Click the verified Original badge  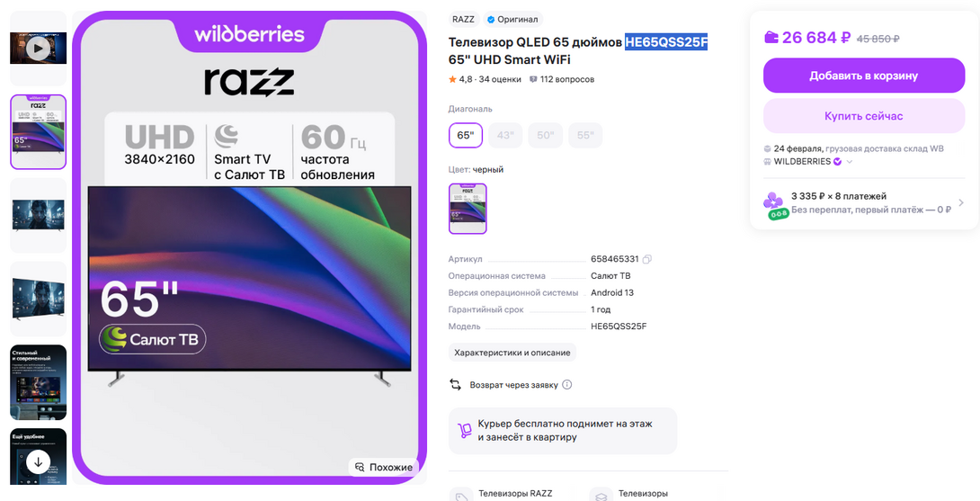point(512,20)
